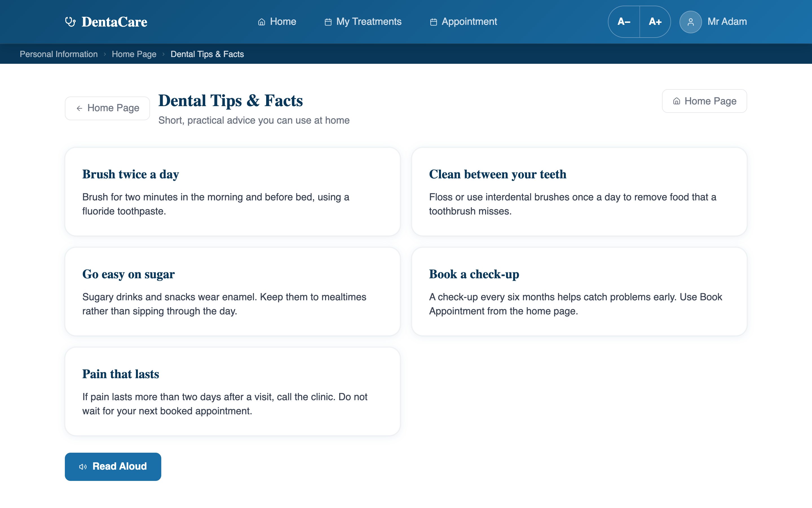Open the Home navigation item
Screen dimensions: 812x508
(277, 22)
